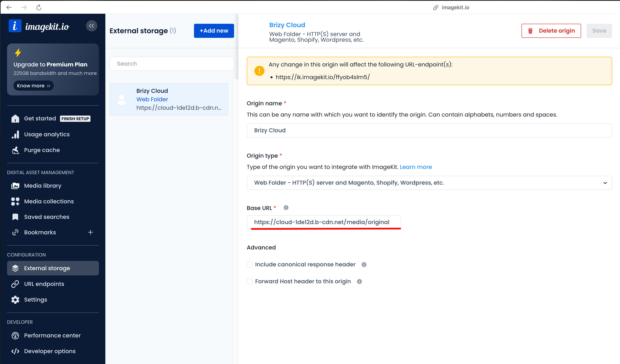Focus the External storage Search field
620x364 pixels.
(172, 64)
